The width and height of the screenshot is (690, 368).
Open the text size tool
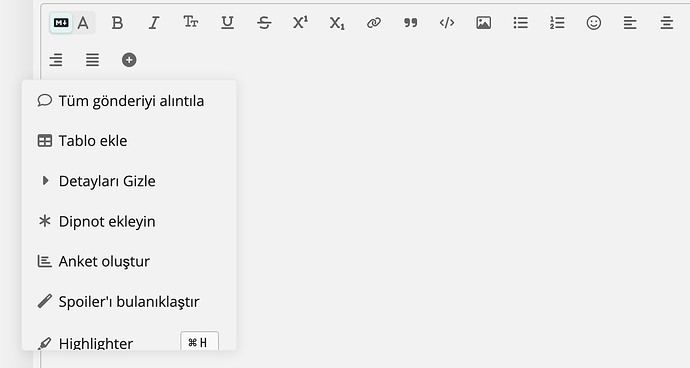tap(191, 23)
